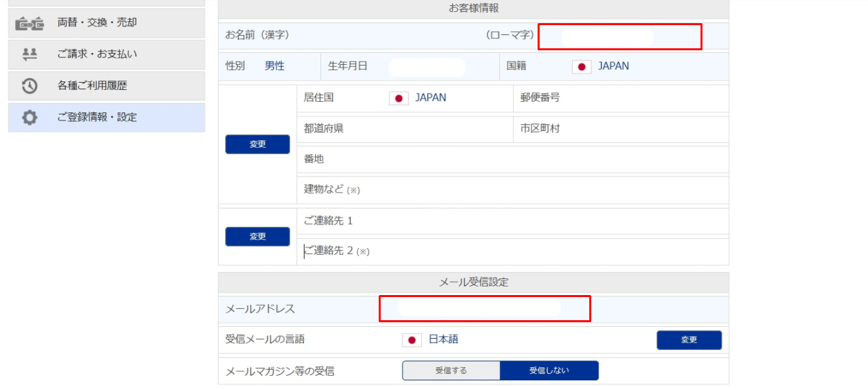
Task: Select 受信しない for mail magazines
Action: coord(549,370)
